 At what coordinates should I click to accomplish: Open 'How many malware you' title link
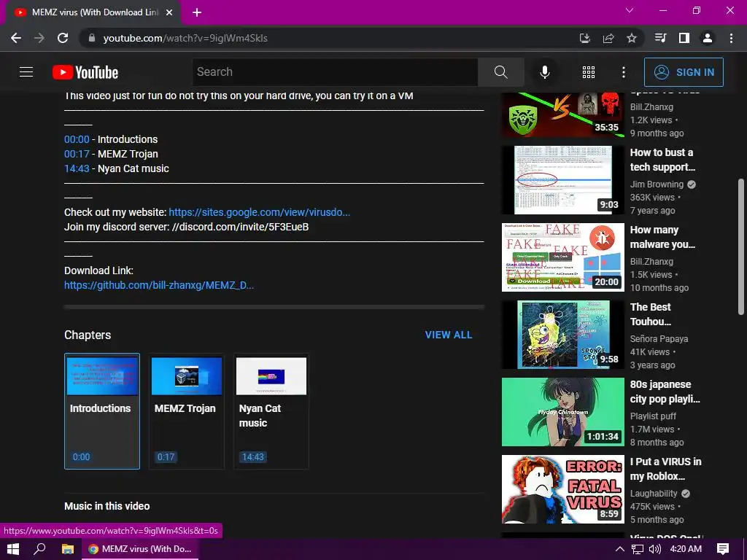[x=662, y=237]
